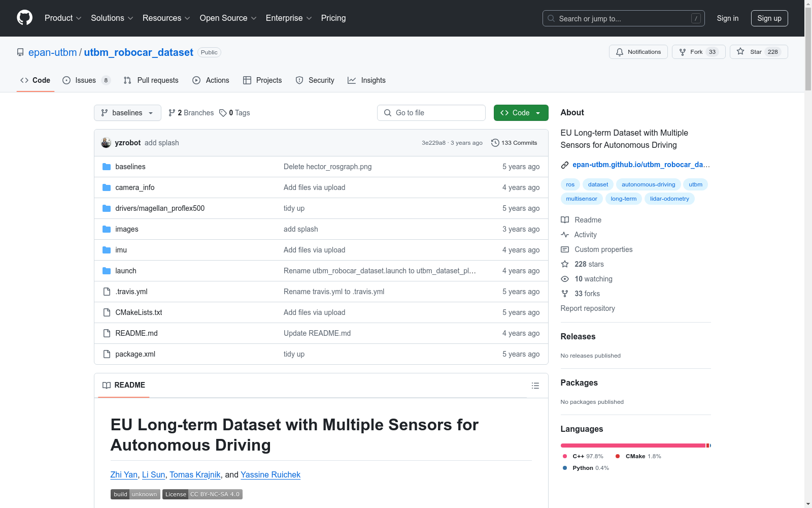The width and height of the screenshot is (812, 508).
Task: Click the C++ language bar segment
Action: (x=633, y=446)
